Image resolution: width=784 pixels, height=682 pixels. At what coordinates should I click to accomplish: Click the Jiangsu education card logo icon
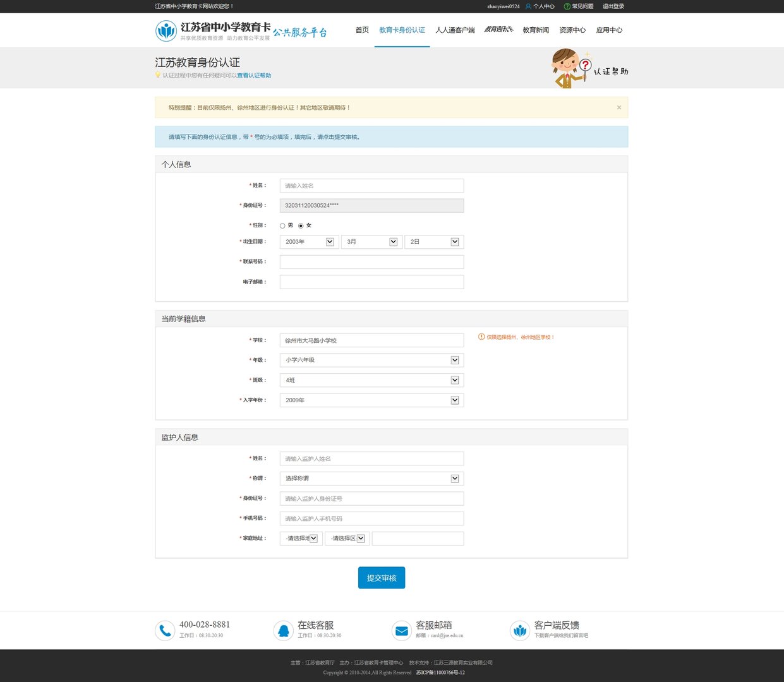[x=166, y=31]
